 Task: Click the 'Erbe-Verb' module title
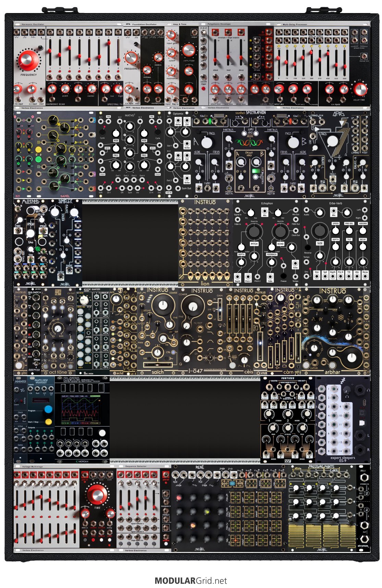(335, 203)
